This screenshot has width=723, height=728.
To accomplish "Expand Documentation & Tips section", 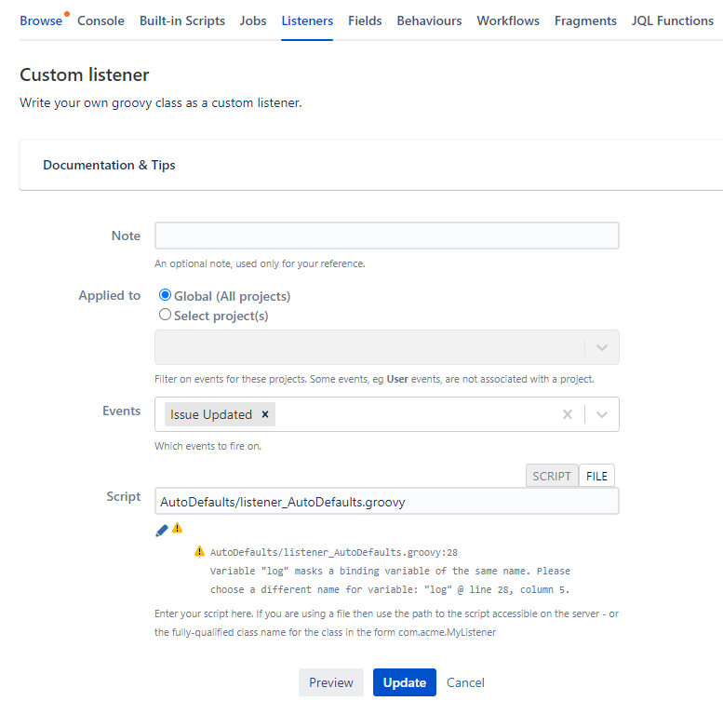I will [109, 166].
